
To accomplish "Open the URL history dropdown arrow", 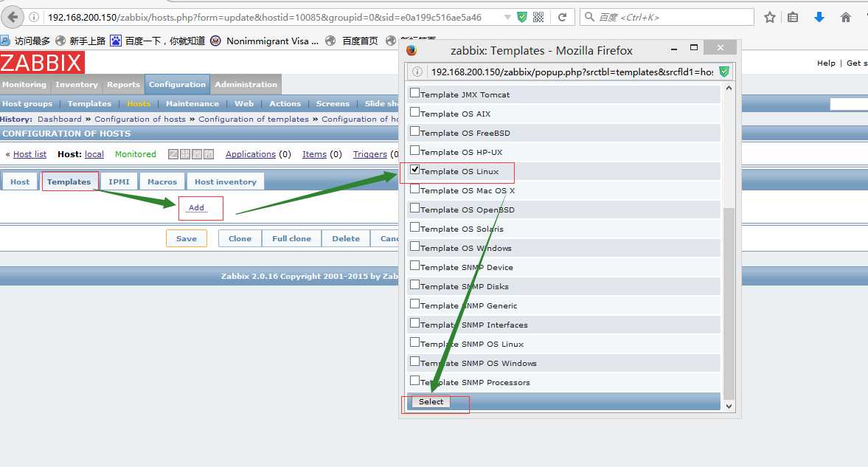I will coord(507,17).
